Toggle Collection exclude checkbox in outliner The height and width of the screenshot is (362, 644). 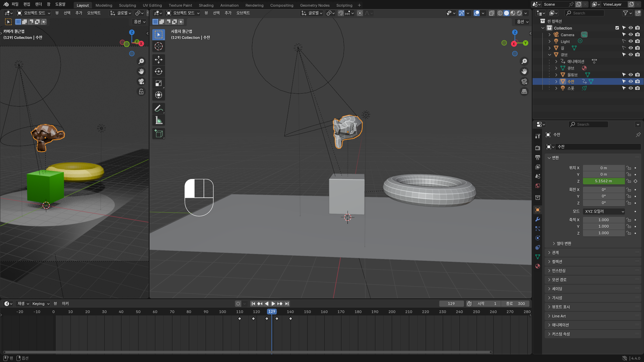[x=617, y=28]
